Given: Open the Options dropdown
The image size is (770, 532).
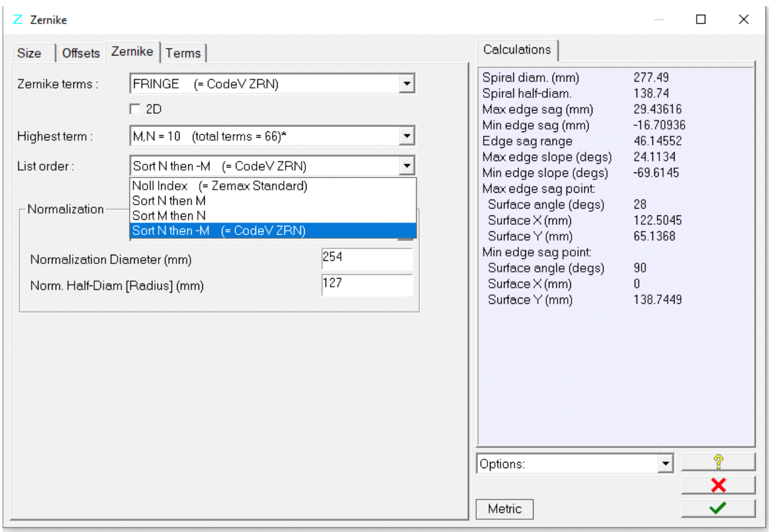Looking at the screenshot, I should point(664,464).
